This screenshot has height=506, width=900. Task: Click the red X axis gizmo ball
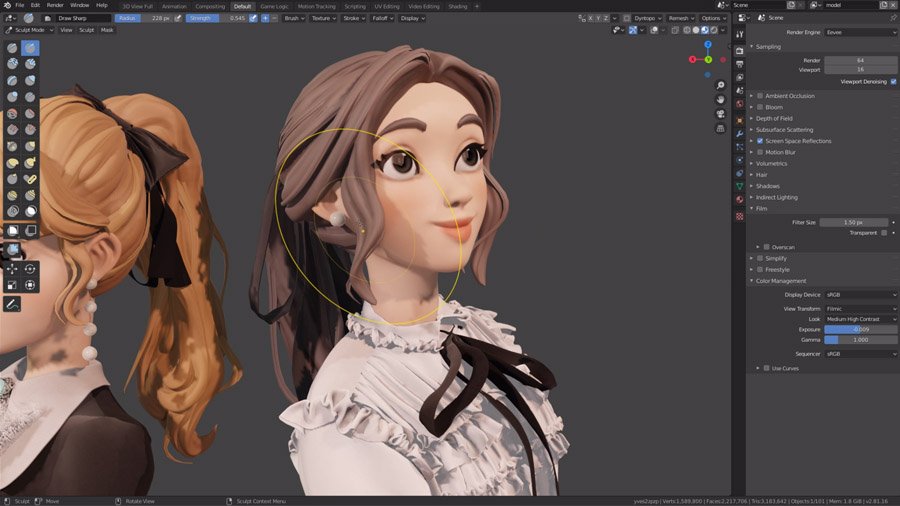692,60
